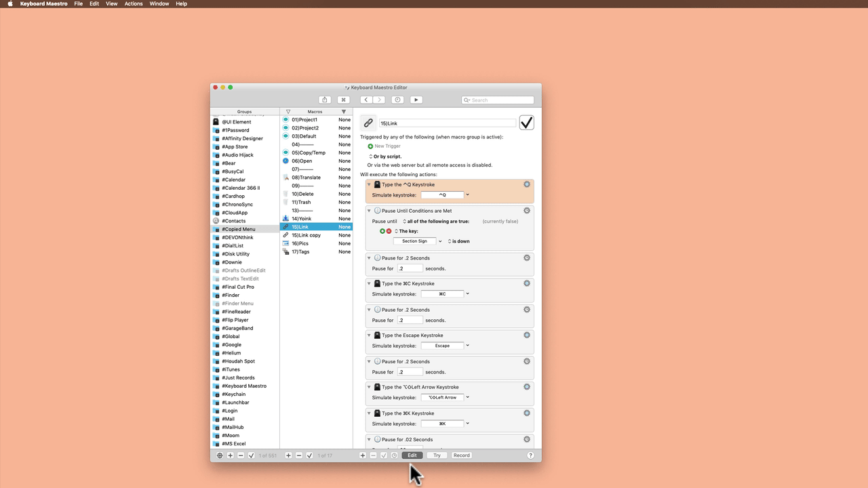Click the macro name field containing 15)Link

click(x=447, y=123)
